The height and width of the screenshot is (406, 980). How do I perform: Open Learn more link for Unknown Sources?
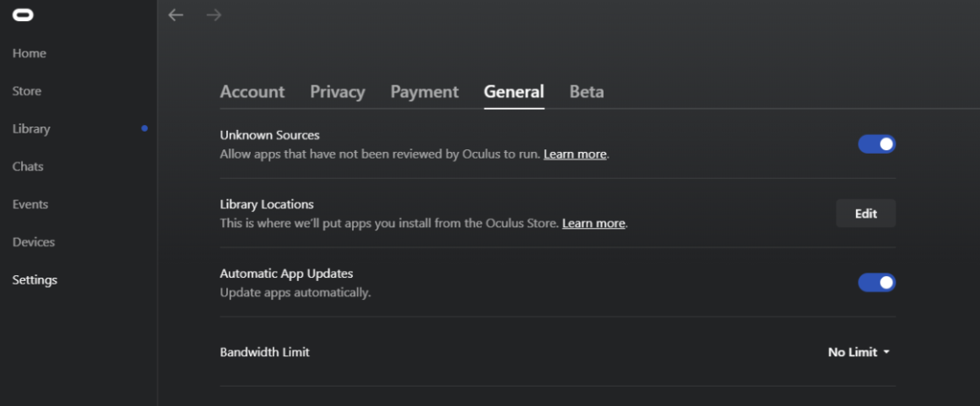tap(575, 154)
